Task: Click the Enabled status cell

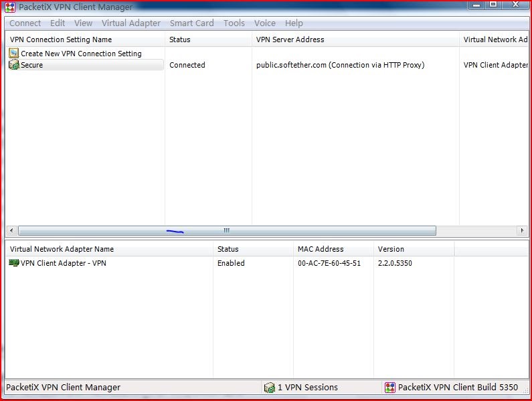Action: tap(231, 263)
